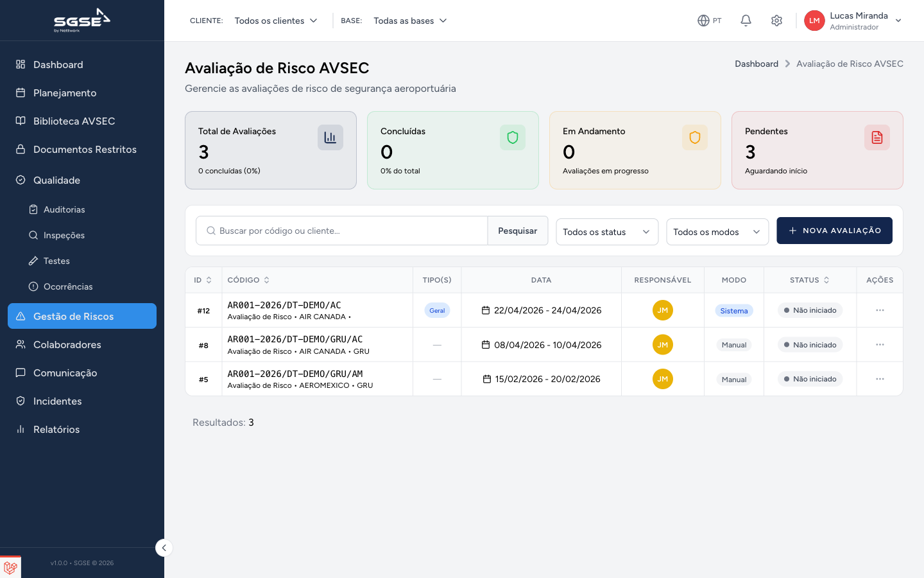Screen dimensions: 924x578
Task: Click calendar icon of row #12 date
Action: coord(486,310)
